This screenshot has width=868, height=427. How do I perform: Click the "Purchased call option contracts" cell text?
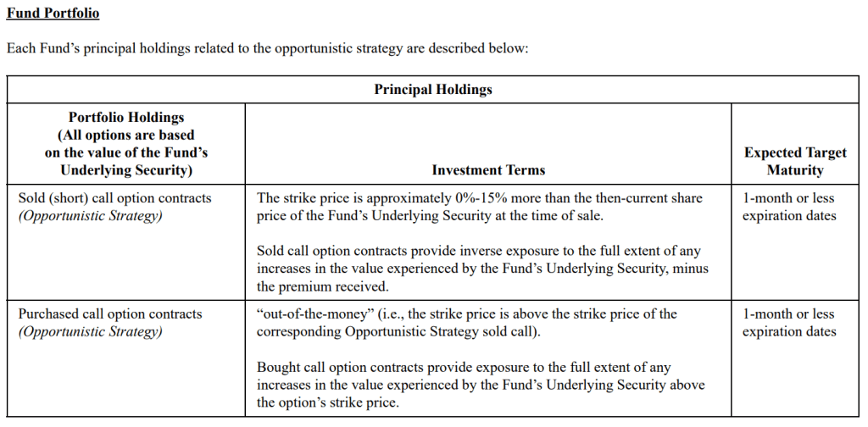[x=110, y=313]
